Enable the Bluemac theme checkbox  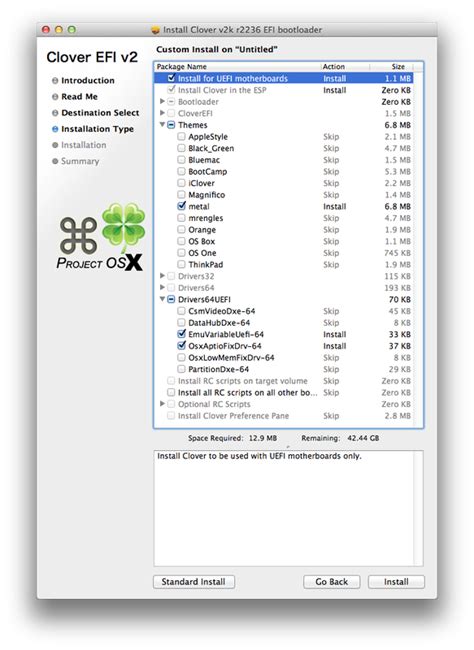pyautogui.click(x=181, y=160)
